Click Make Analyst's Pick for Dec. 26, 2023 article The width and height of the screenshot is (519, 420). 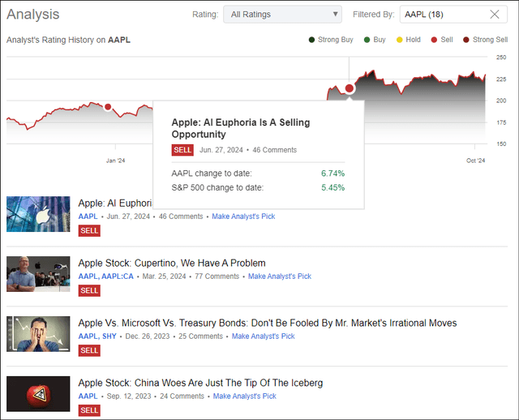click(263, 336)
